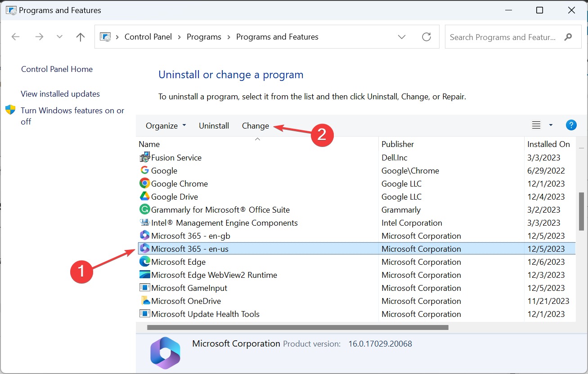The width and height of the screenshot is (588, 374).
Task: Click product version 16.0.17029.20068 text
Action: pos(380,344)
